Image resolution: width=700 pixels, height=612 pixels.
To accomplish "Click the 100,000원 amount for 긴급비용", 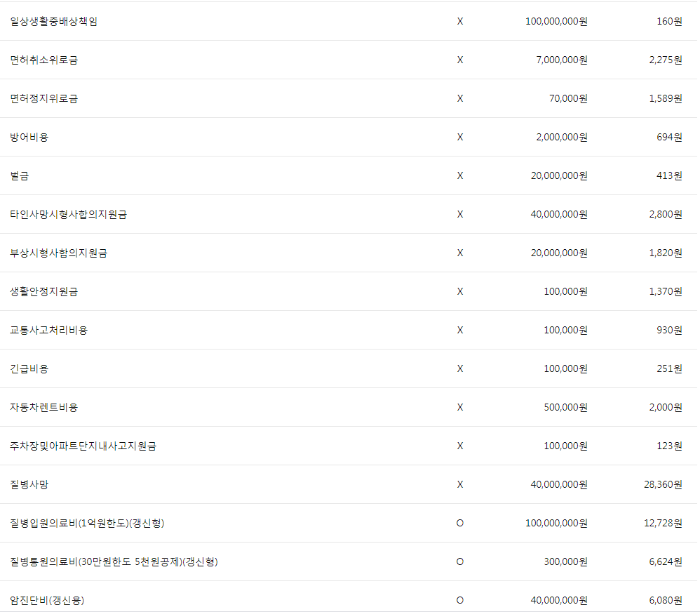I will pos(565,369).
